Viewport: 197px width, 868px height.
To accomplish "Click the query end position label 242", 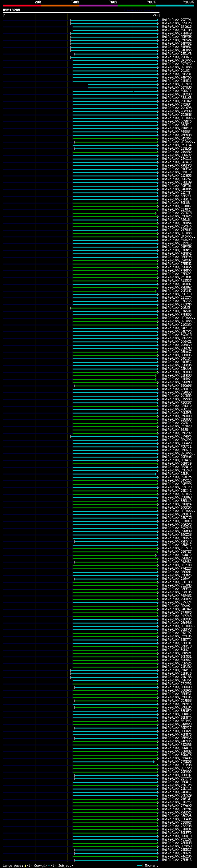I will click(155, 15).
